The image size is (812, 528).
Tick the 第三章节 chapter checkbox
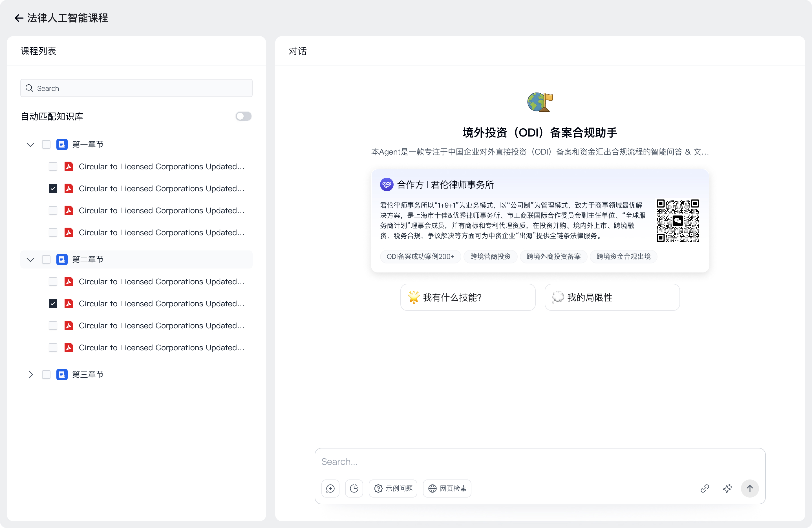click(46, 374)
